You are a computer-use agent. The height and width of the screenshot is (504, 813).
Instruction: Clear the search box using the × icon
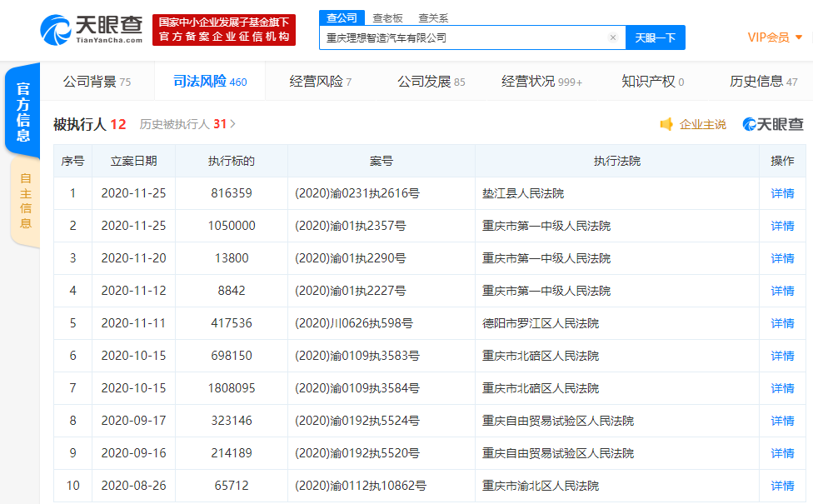(614, 37)
